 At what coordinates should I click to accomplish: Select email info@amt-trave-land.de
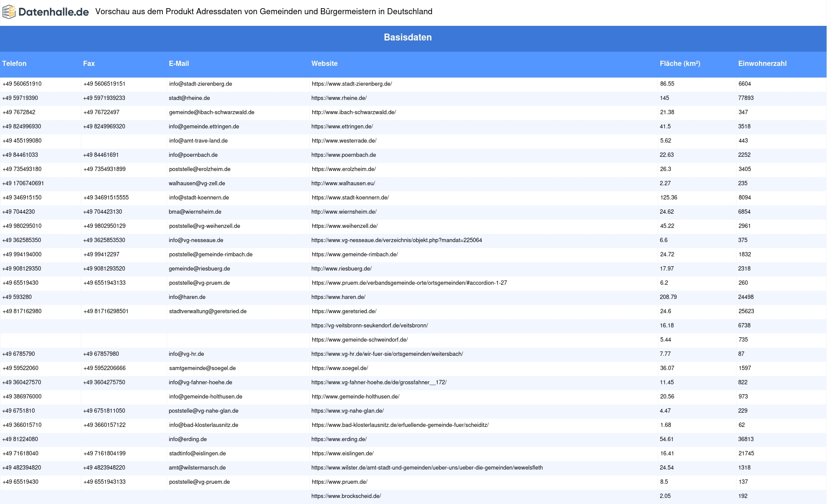click(x=198, y=141)
